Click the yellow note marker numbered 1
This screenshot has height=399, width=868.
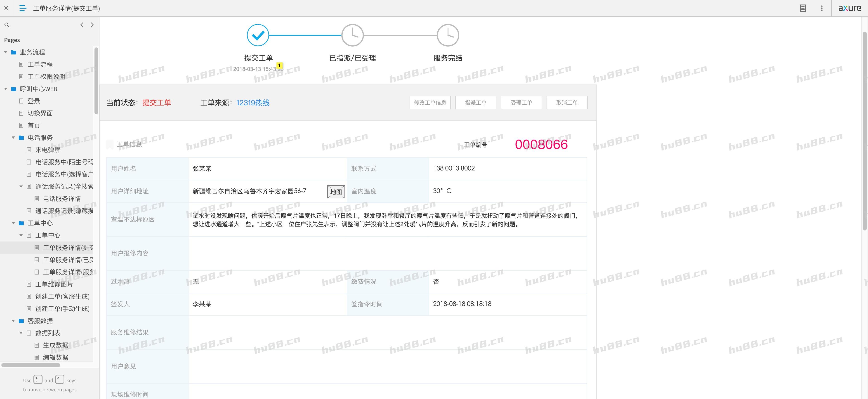click(x=279, y=65)
